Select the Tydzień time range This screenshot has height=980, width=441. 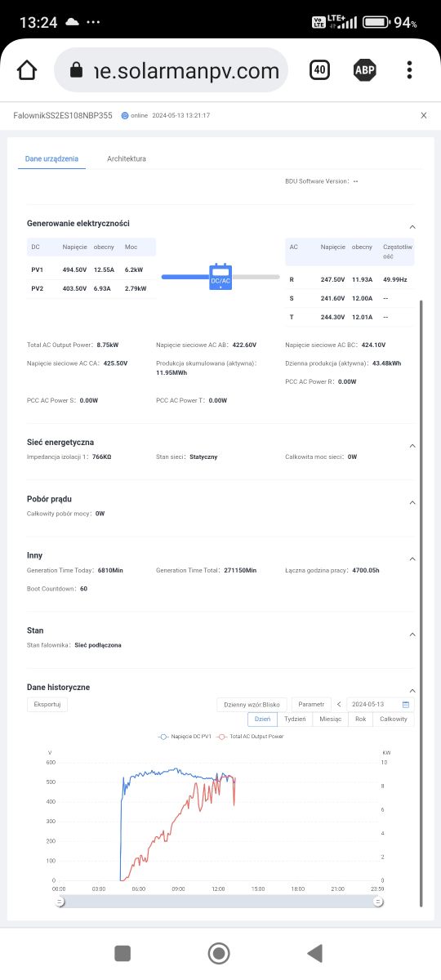pos(295,719)
